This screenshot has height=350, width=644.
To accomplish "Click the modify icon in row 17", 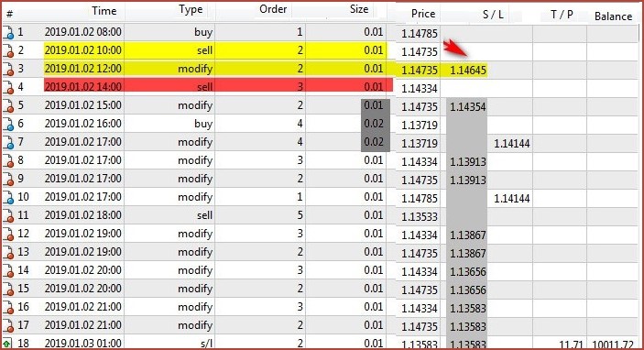I will pos(8,326).
